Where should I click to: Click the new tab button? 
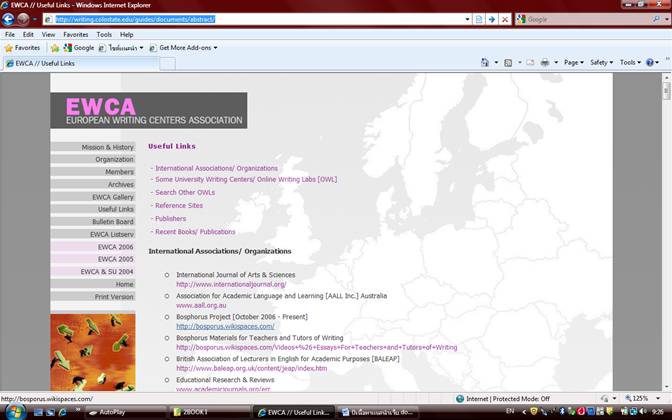coord(168,64)
